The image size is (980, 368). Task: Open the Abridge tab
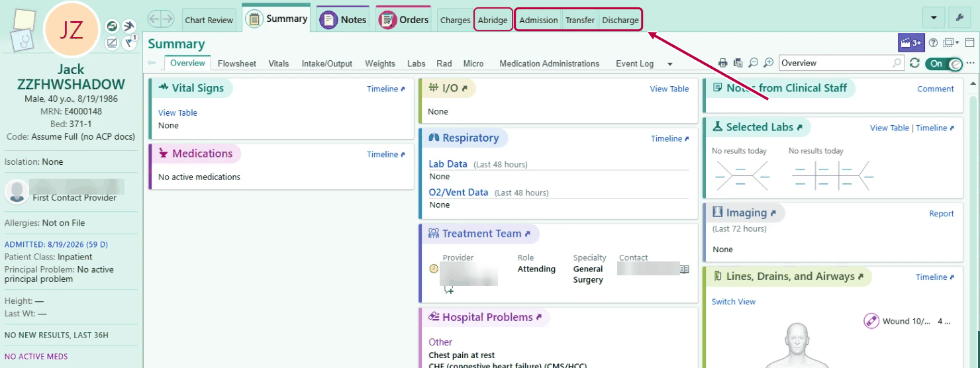[x=493, y=20]
